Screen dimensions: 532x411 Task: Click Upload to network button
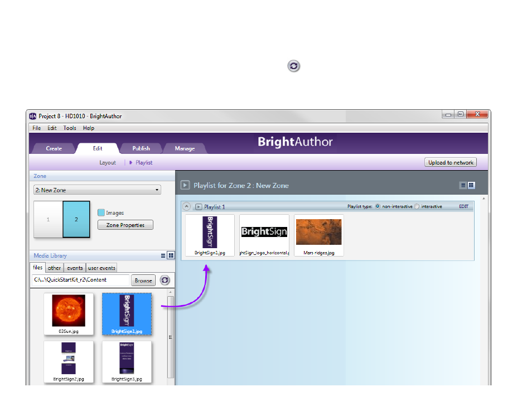[451, 163]
